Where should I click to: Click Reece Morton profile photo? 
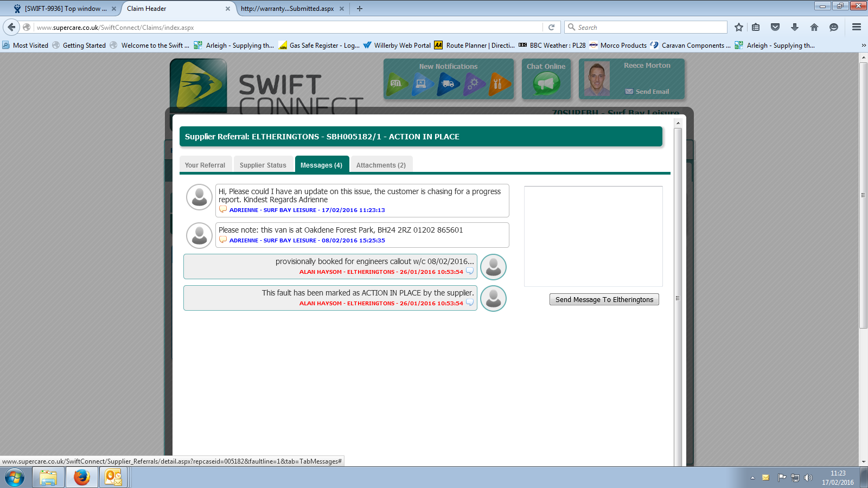click(597, 79)
